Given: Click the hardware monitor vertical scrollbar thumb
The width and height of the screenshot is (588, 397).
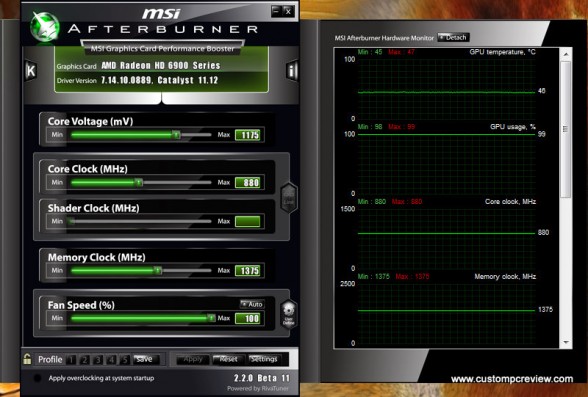Looking at the screenshot, I should point(566,129).
